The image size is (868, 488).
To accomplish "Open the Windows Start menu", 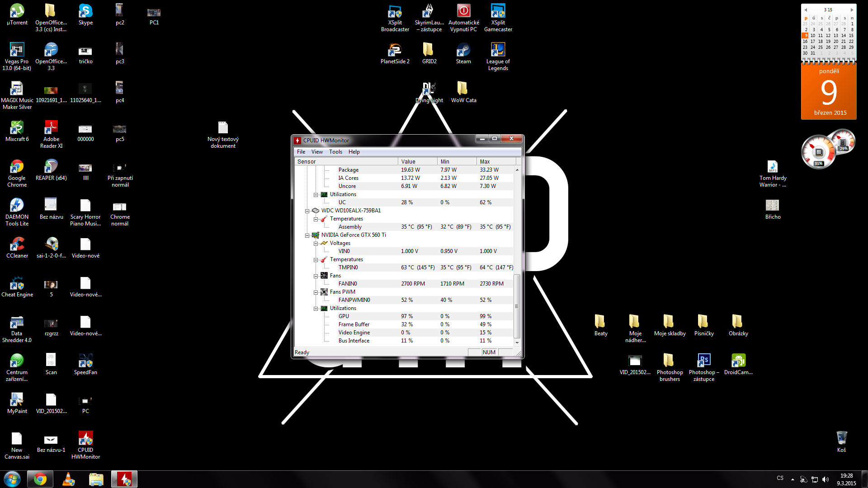I will pyautogui.click(x=12, y=479).
